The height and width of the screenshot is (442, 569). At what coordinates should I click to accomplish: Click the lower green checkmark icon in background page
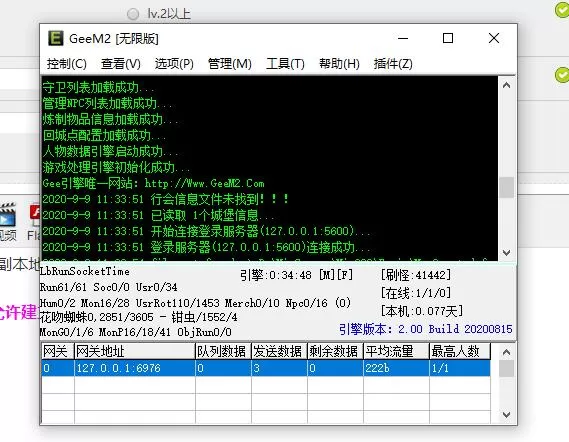coord(562,75)
